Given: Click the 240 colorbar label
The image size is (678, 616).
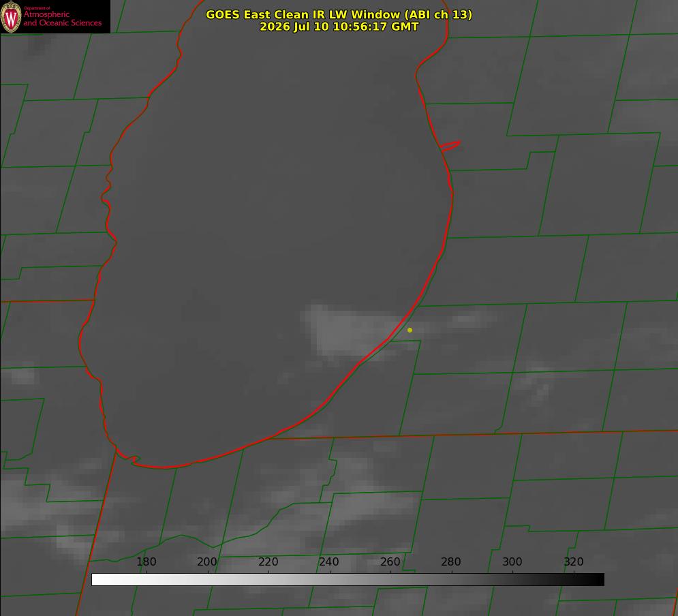Looking at the screenshot, I should coord(328,561).
